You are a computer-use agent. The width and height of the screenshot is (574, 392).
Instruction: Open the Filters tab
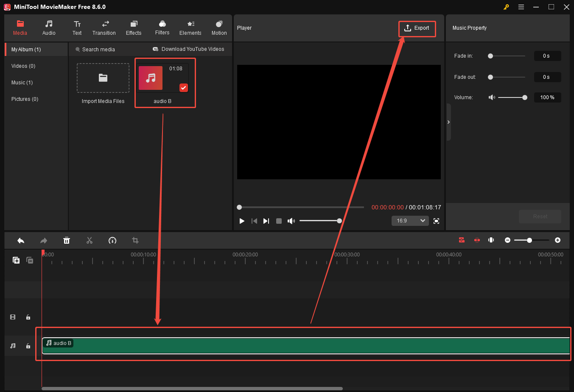coord(162,28)
